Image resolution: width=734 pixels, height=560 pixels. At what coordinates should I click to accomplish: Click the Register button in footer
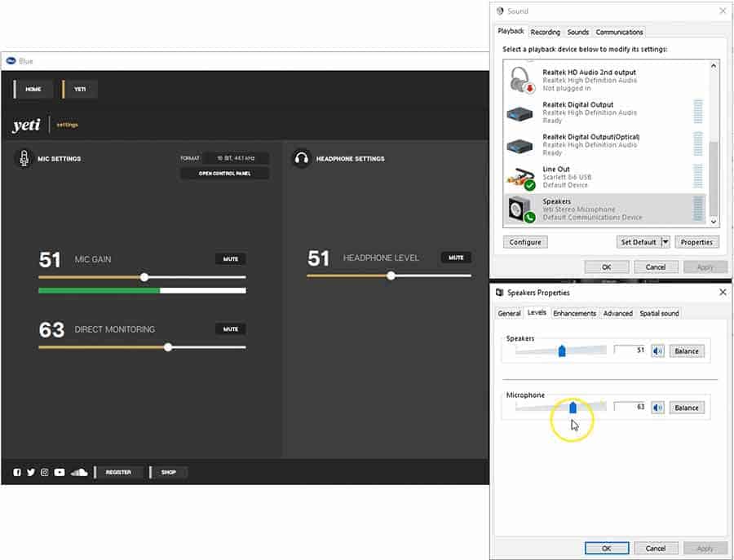118,472
